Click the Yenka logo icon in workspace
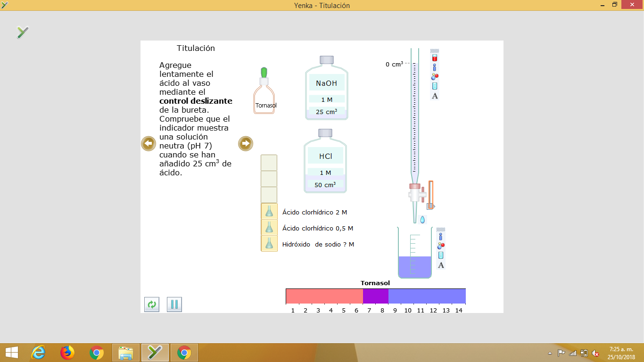The image size is (644, 362). 23,32
